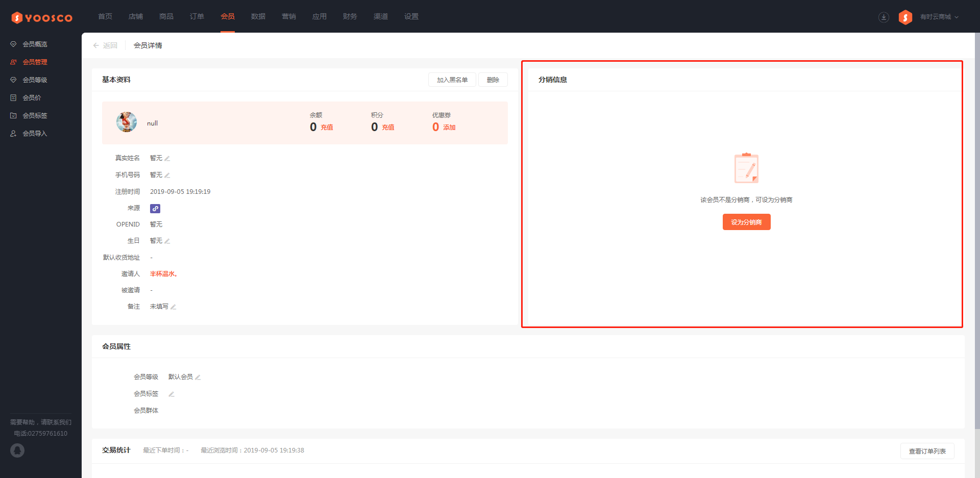Viewport: 980px width, 478px height.
Task: Click the customer service avatar at sidebar bottom
Action: pos(17,450)
